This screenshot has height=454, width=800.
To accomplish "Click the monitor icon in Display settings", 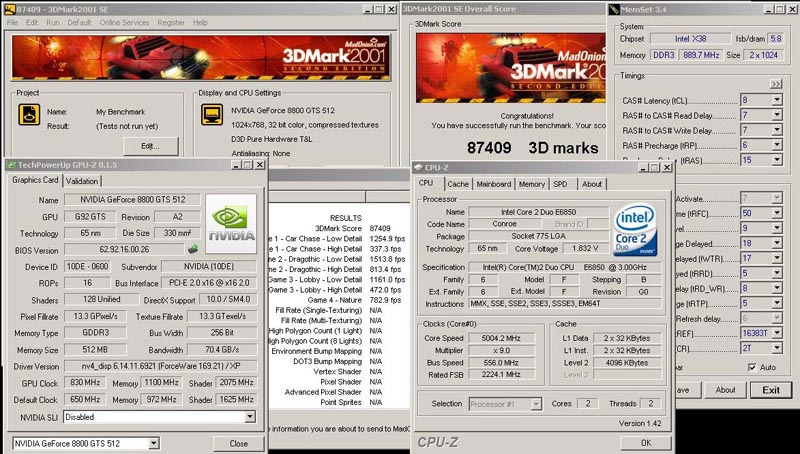I will coord(212,114).
